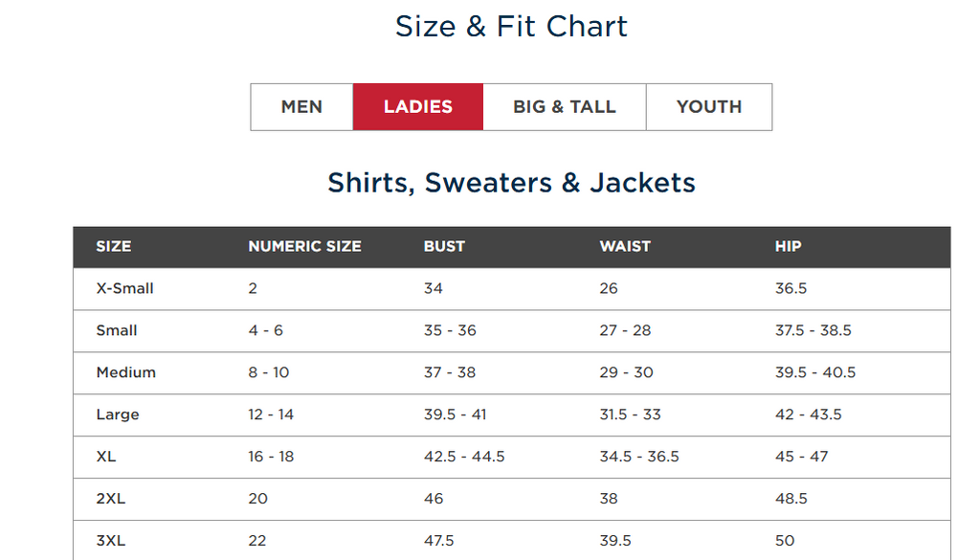Click the Small size row label
This screenshot has width=980, height=560.
(117, 330)
